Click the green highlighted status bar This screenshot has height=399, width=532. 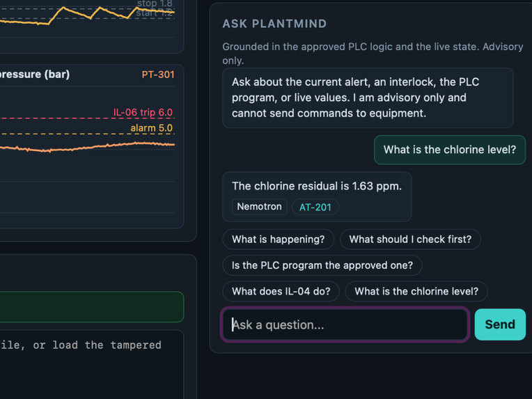(92, 306)
